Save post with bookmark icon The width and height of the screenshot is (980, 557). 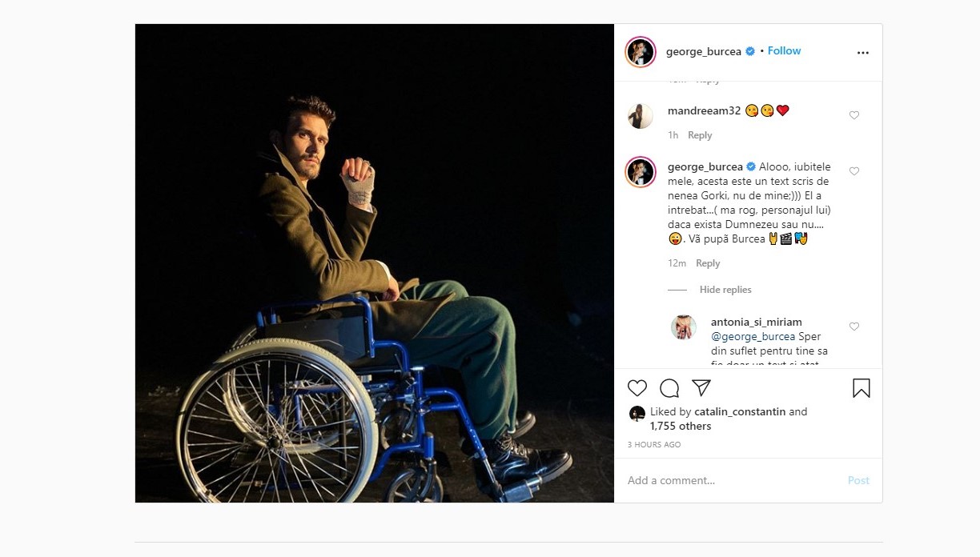click(x=861, y=388)
